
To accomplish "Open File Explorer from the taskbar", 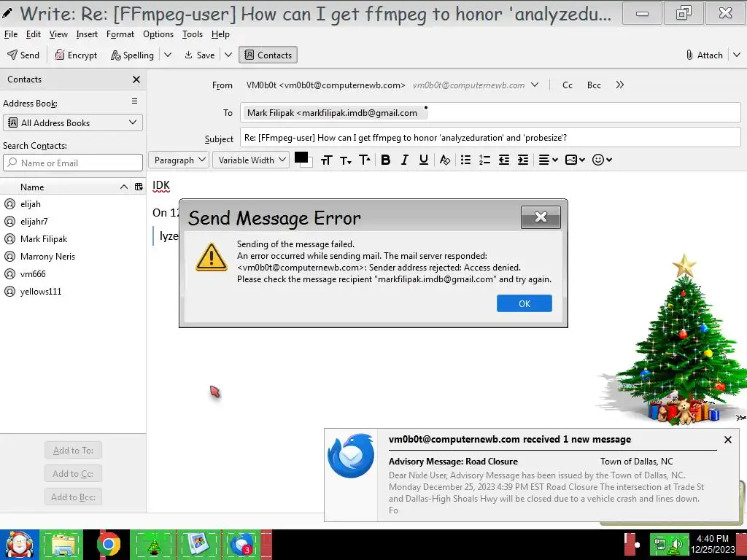I will pyautogui.click(x=62, y=544).
